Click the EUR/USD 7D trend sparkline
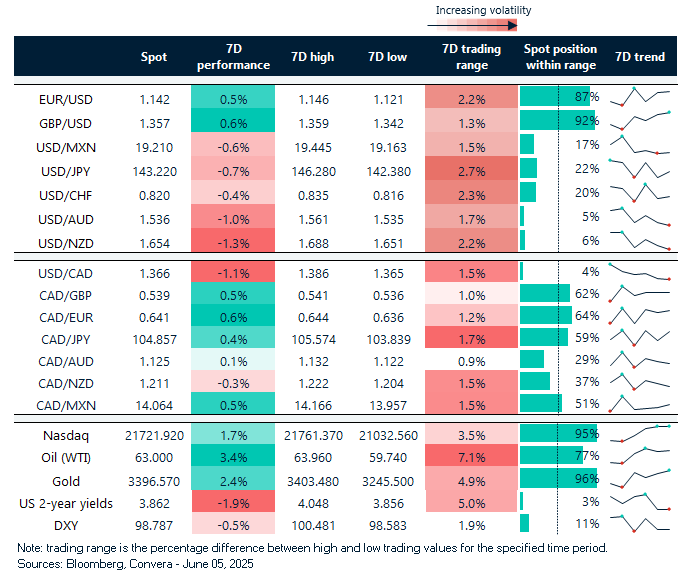 640,97
